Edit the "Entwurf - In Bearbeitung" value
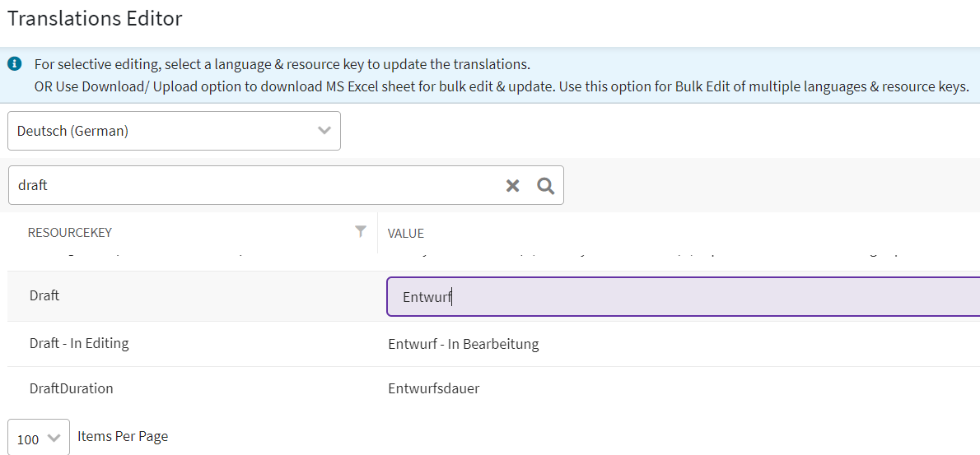The image size is (980, 455). tap(463, 344)
